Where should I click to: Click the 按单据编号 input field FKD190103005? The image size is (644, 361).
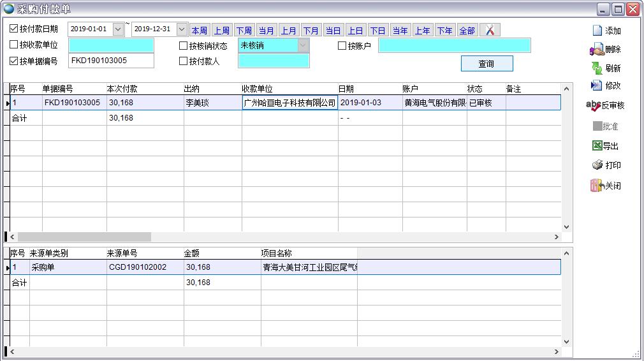111,61
